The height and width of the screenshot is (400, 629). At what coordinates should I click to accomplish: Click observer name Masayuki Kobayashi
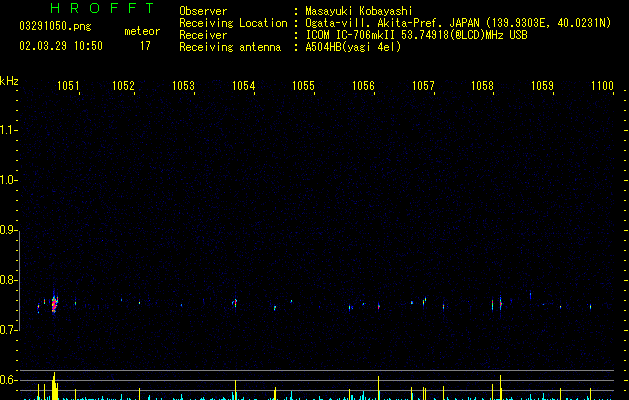pos(359,11)
